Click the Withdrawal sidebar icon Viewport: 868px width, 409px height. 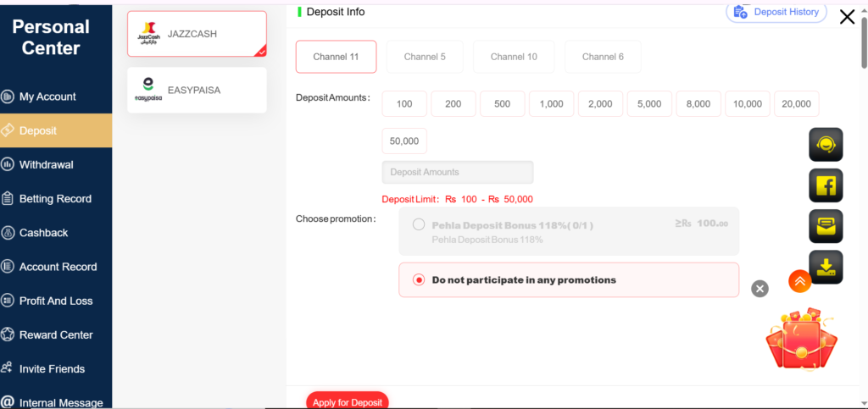tap(8, 165)
